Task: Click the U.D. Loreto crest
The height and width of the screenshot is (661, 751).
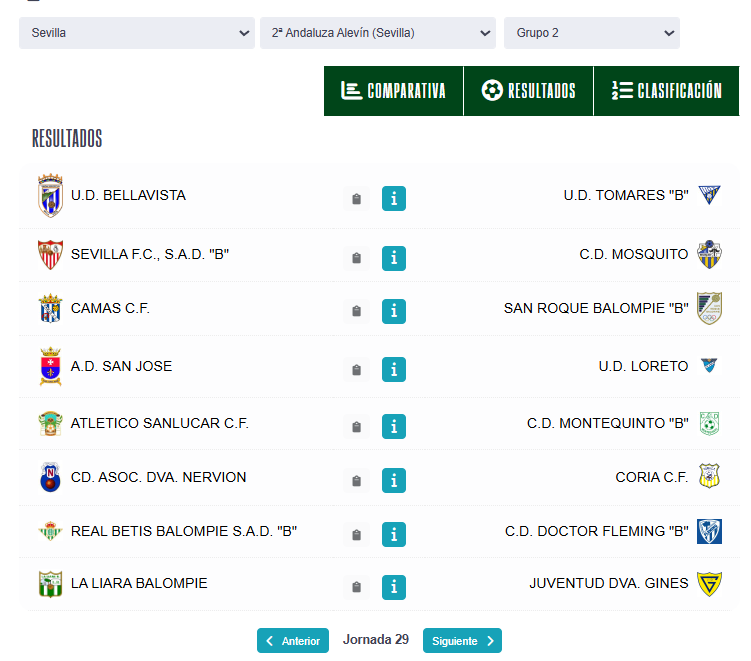Action: [x=709, y=365]
